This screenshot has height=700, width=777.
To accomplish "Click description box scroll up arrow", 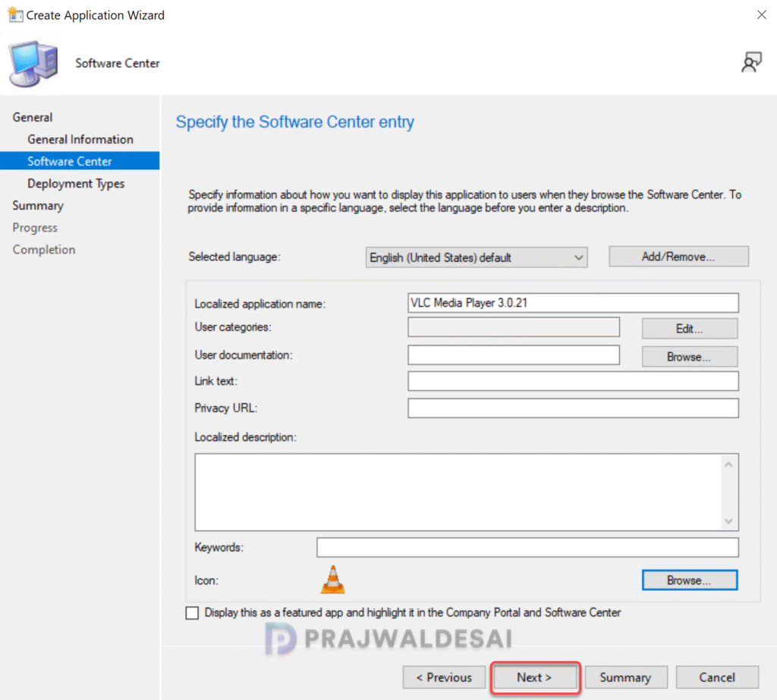I will coord(728,465).
